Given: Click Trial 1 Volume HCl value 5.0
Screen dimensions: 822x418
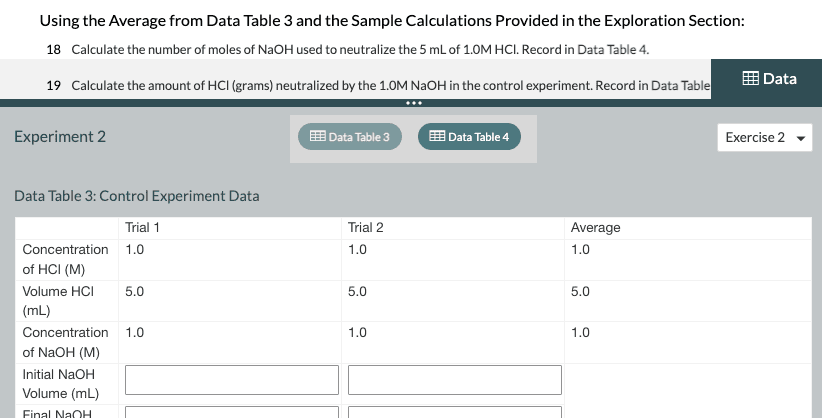Looking at the screenshot, I should (x=135, y=292).
